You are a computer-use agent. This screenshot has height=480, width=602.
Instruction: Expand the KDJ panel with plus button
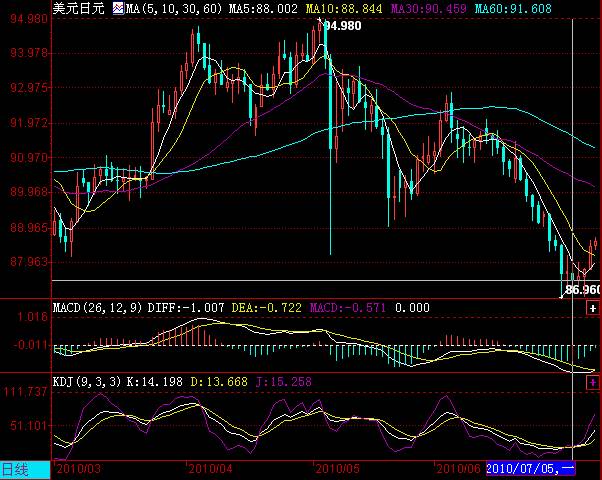593,382
